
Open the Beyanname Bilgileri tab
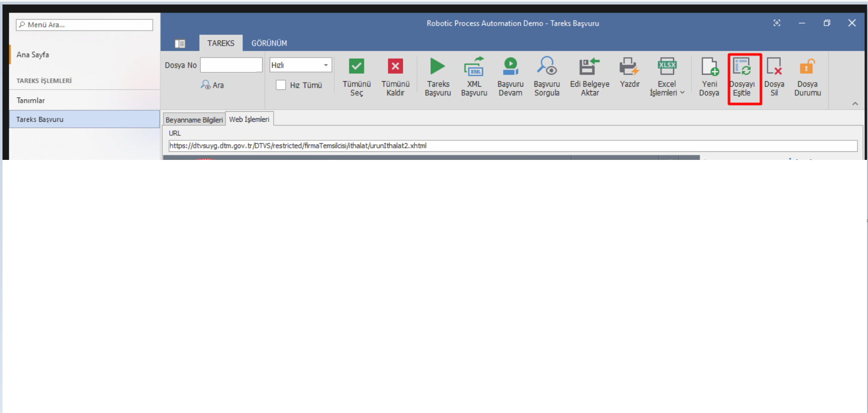[x=194, y=120]
